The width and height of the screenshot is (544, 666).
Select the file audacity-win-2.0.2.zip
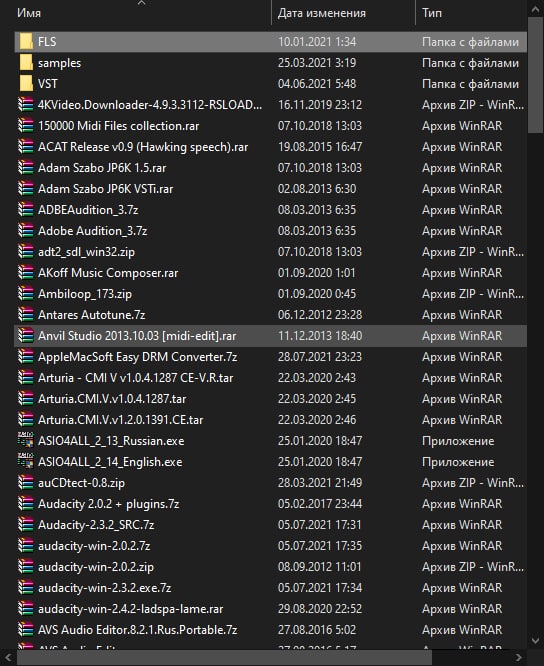click(96, 567)
